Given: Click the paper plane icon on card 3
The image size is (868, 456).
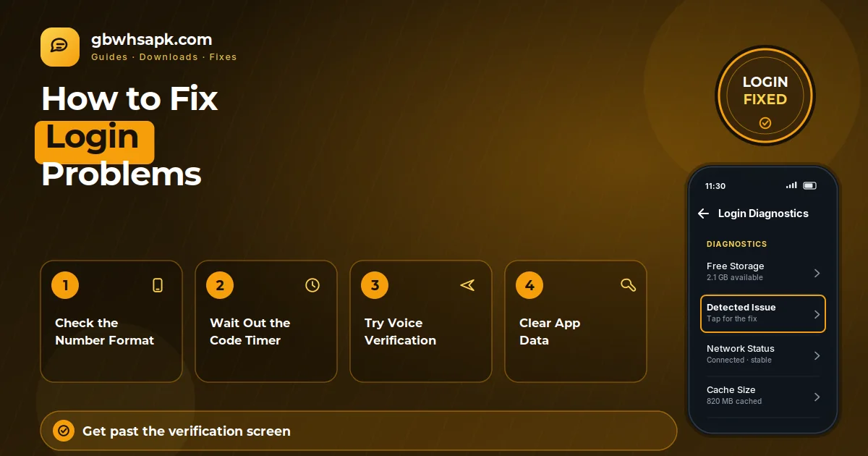Looking at the screenshot, I should click(x=467, y=285).
